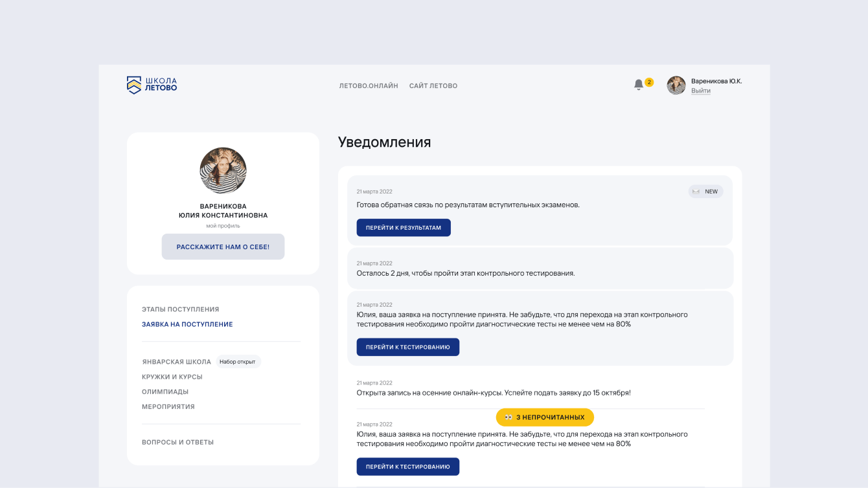Open КРУЖКИ И КУРСЫ section
Viewport: 868px width, 488px height.
(172, 377)
